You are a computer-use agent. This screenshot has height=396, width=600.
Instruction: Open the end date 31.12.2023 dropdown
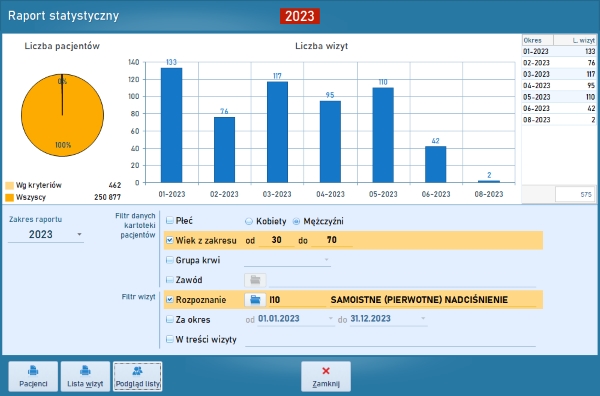[423, 318]
